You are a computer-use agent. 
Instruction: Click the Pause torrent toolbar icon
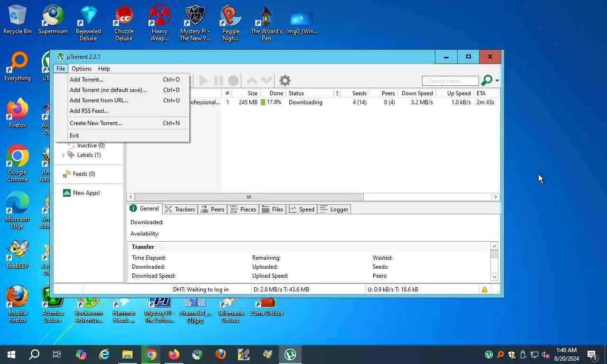[218, 81]
